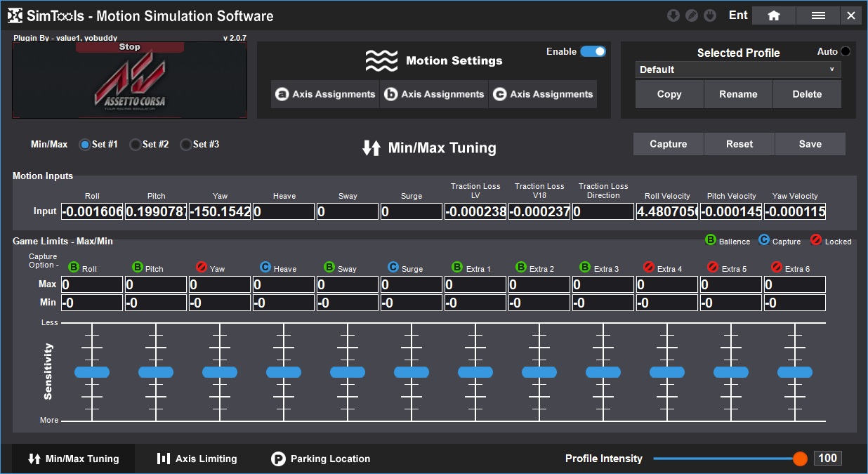Click the download arrow icon in title bar

(x=673, y=15)
